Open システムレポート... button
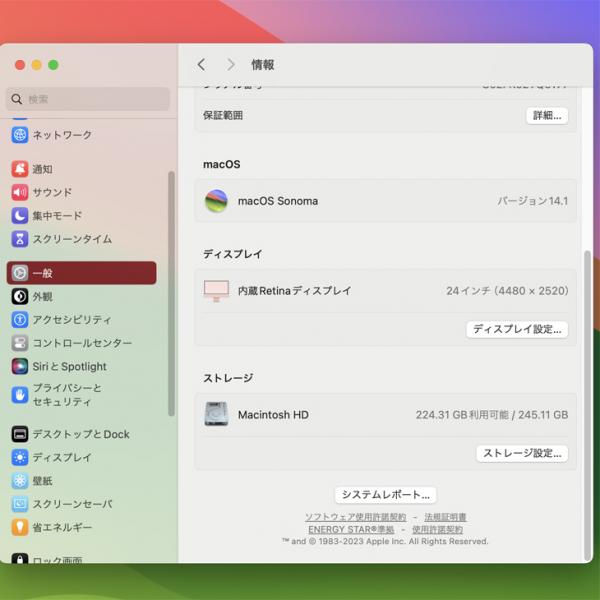This screenshot has width=600, height=600. (x=385, y=494)
